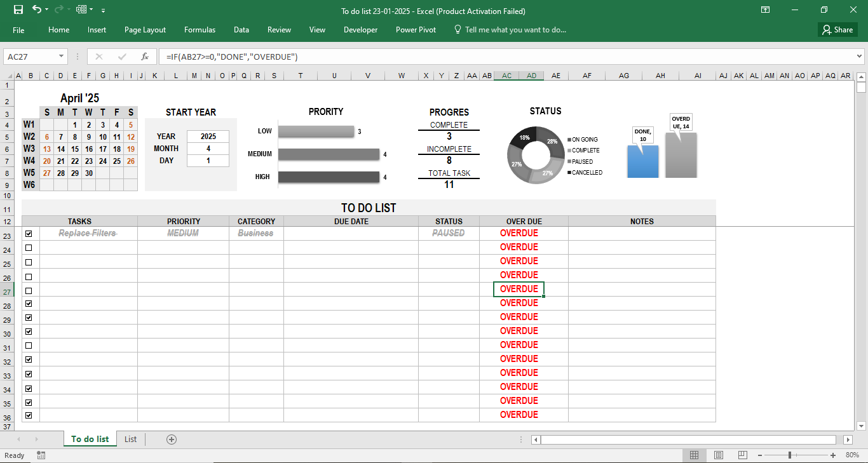Open the Share pane

point(837,29)
